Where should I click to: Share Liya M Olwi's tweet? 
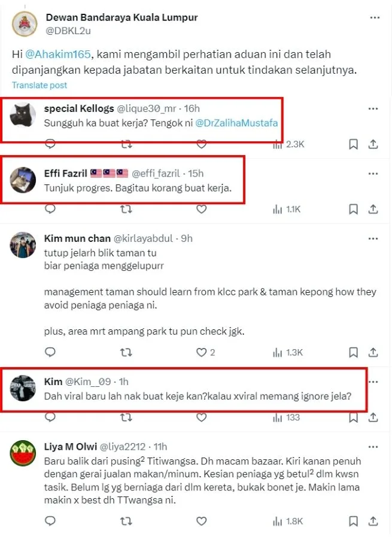point(373,522)
